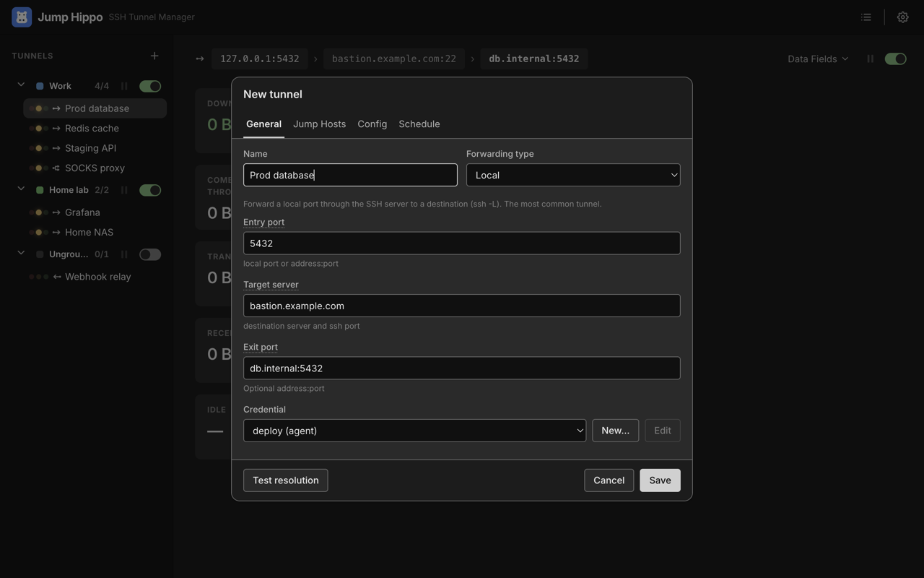Select Staging API tunnel
Viewport: 924px width, 578px height.
(x=95, y=148)
